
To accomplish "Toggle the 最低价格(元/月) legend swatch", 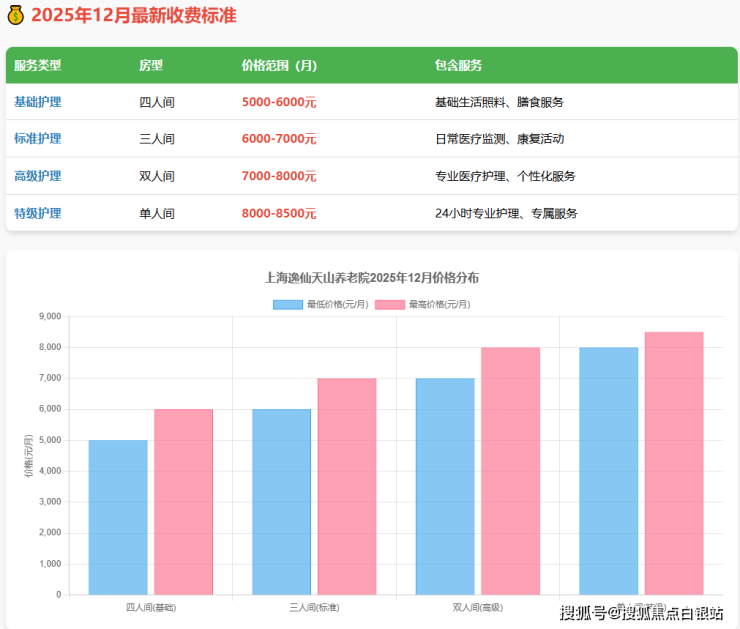I will (288, 304).
